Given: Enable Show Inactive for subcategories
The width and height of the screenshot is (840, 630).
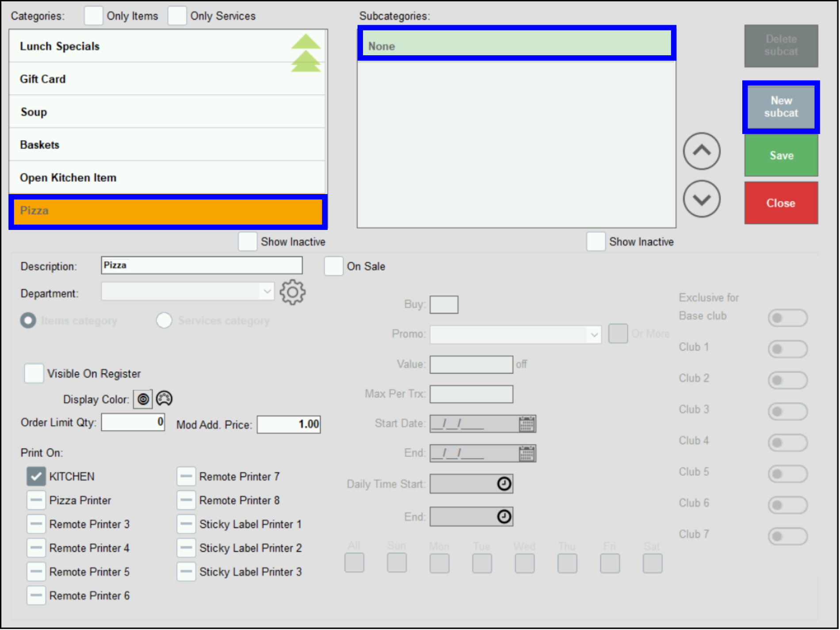Looking at the screenshot, I should click(597, 242).
